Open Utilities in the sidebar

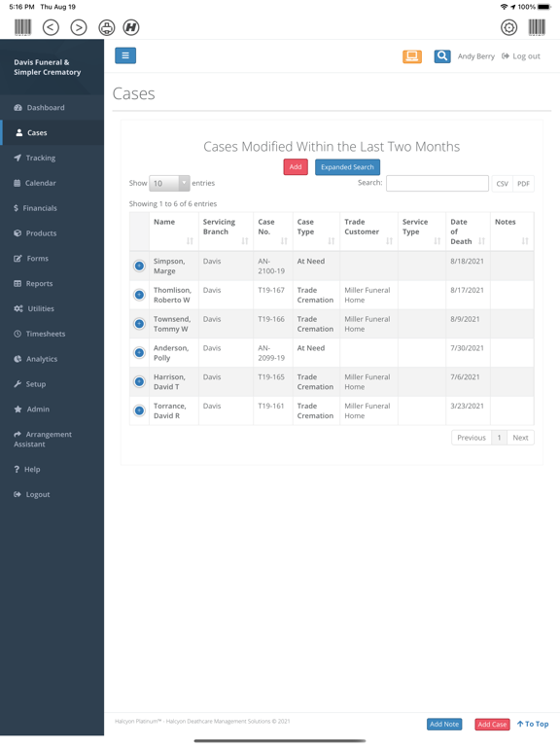tap(52, 308)
